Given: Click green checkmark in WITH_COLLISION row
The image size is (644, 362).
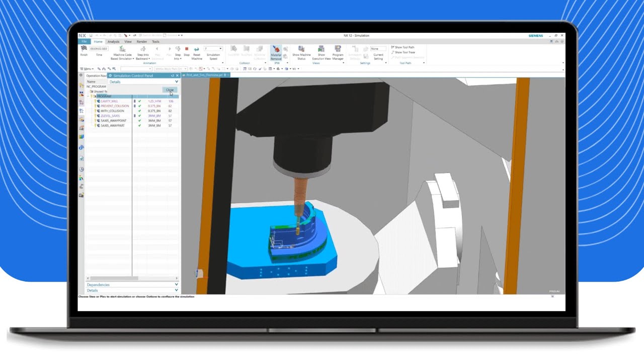Looking at the screenshot, I should pos(140,111).
